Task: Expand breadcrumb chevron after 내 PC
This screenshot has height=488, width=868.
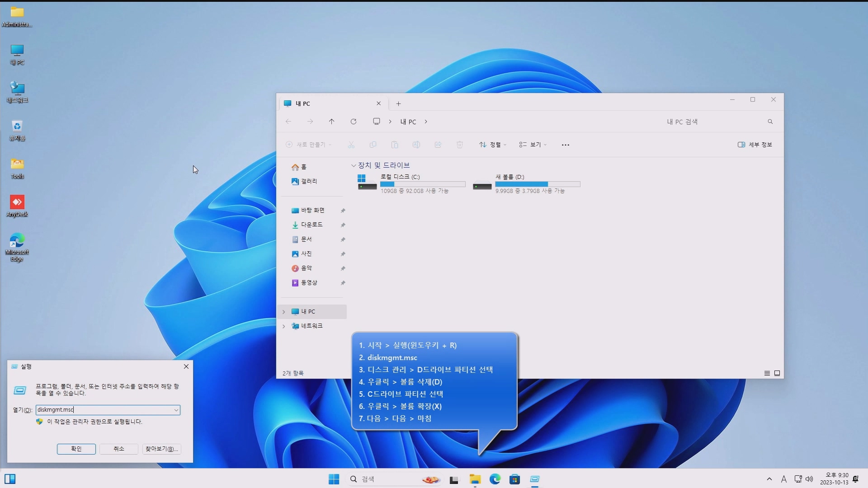Action: pyautogui.click(x=426, y=122)
